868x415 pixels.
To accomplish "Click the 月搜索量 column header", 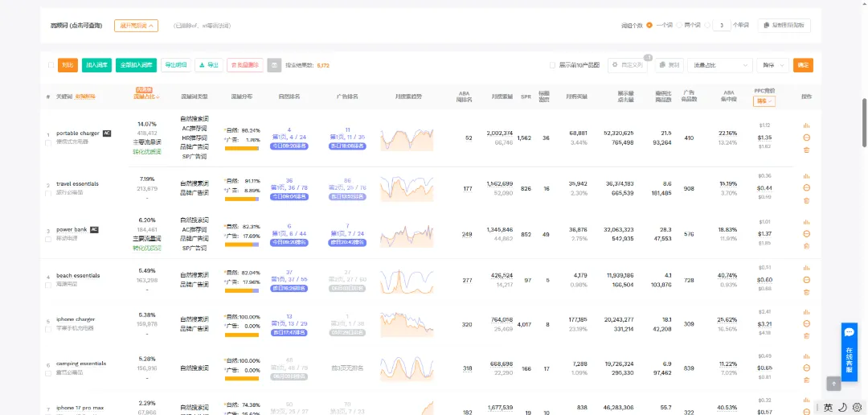I will point(501,97).
